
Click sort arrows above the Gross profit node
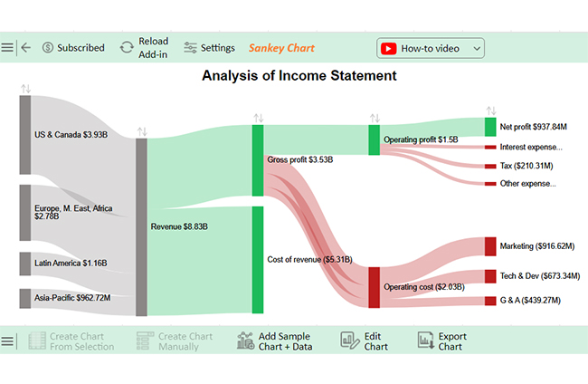tap(259, 119)
